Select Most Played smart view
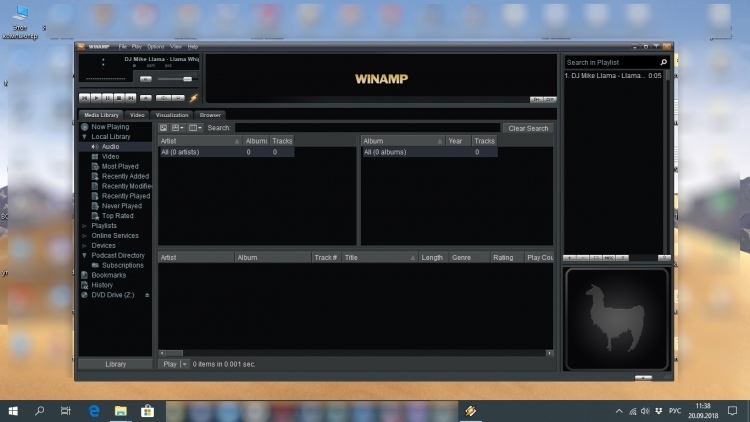The image size is (750, 422). [120, 166]
